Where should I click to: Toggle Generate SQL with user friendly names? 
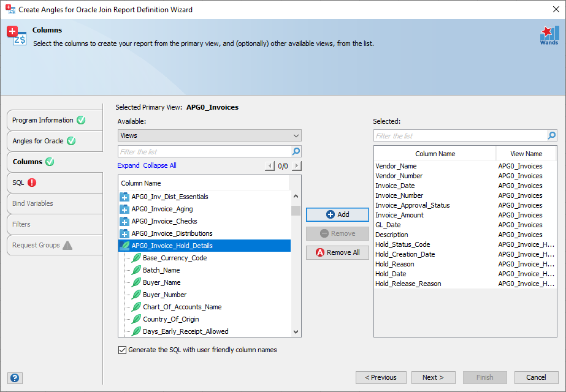tap(121, 350)
